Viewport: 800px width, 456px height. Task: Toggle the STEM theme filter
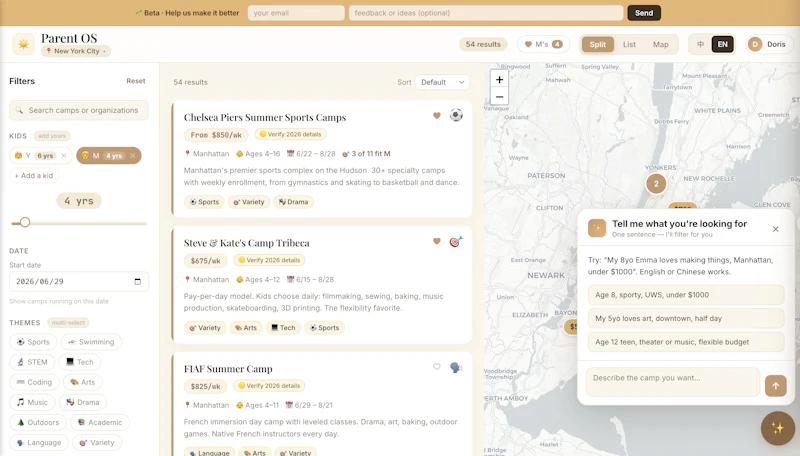coord(32,362)
